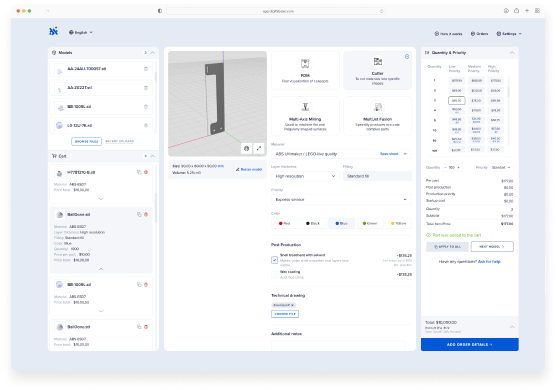Choose the Yellow color option
The width and height of the screenshot is (558, 391).
398,223
